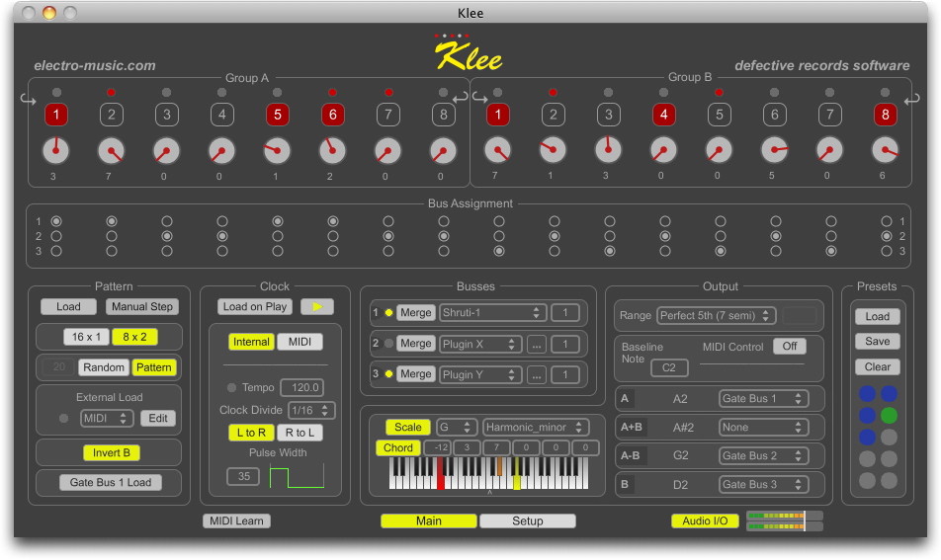This screenshot has width=941, height=560.
Task: Open the Plugin X dropdown
Action: (479, 344)
